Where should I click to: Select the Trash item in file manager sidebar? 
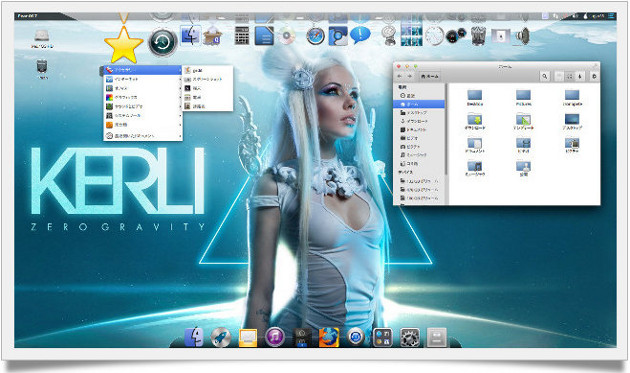point(419,164)
